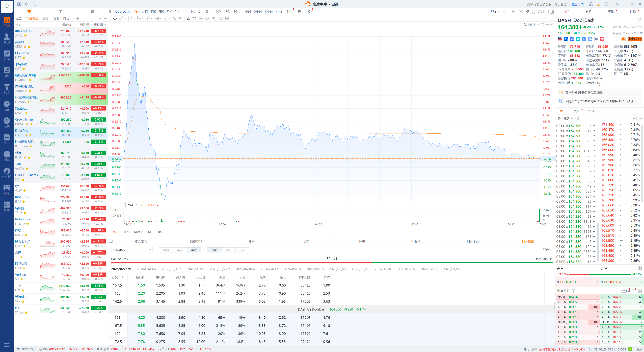Click the 重启行情 restart link
The width and height of the screenshot is (644, 352).
577,4
